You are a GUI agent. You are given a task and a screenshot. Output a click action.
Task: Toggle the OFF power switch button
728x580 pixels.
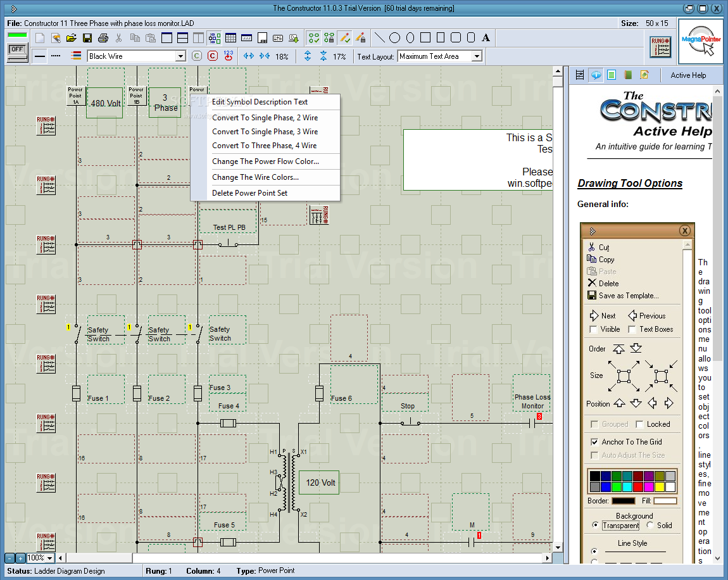tap(18, 53)
